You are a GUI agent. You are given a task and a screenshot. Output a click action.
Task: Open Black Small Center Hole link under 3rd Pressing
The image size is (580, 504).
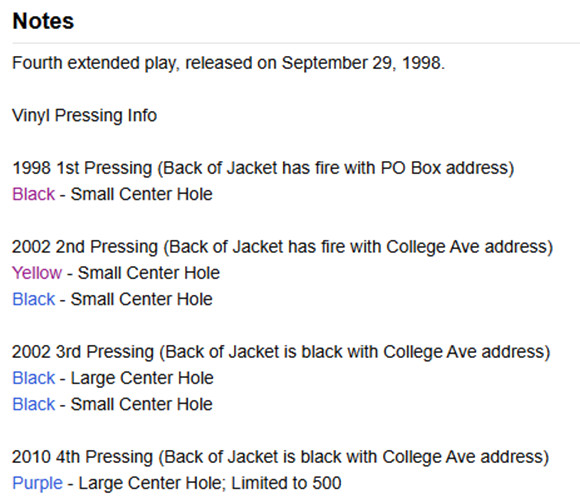pyautogui.click(x=34, y=404)
